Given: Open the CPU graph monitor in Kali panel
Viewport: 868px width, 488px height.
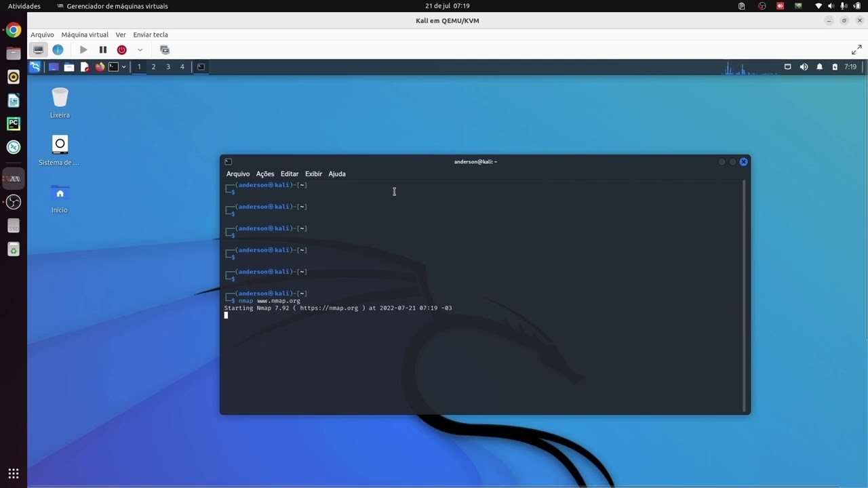Looking at the screenshot, I should pyautogui.click(x=750, y=67).
